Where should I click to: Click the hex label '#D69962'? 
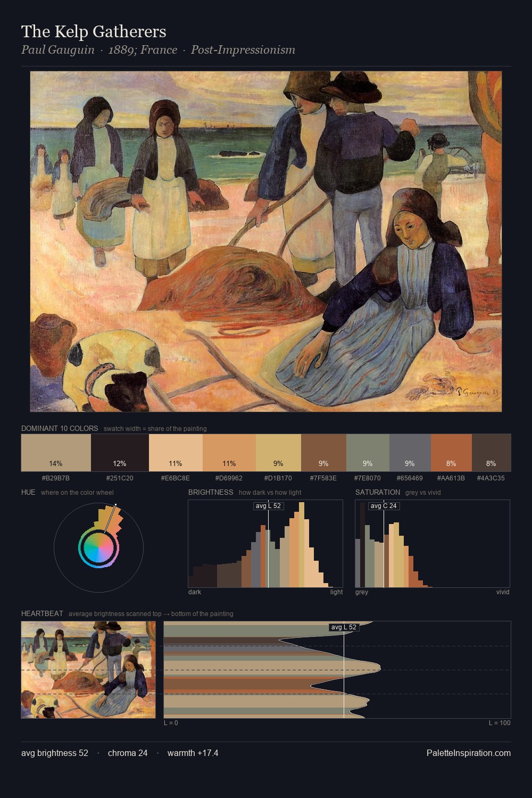point(229,478)
